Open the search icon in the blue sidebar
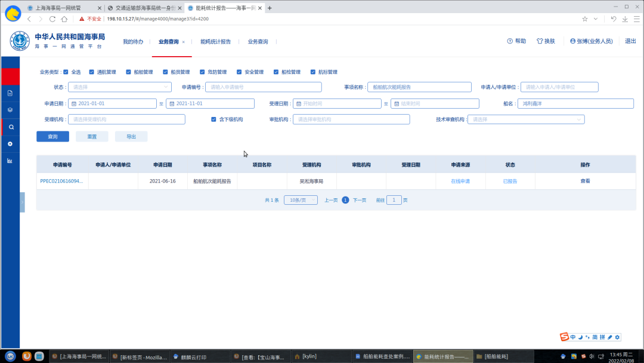 (x=11, y=127)
